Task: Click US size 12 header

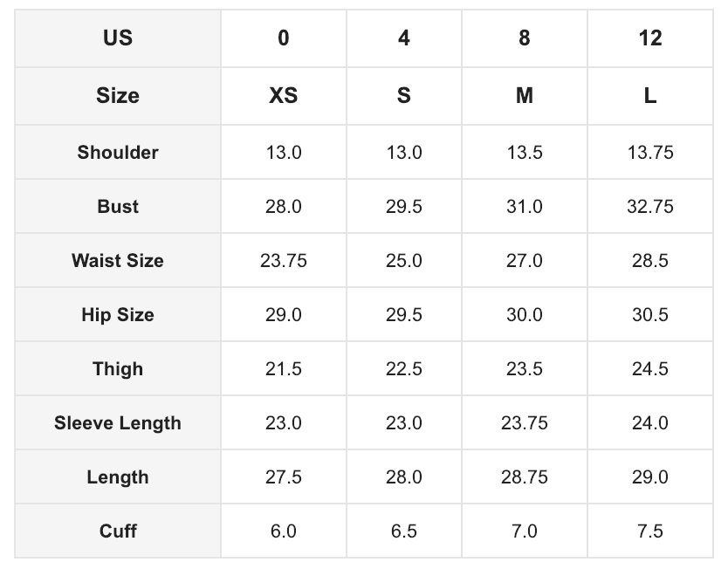Action: [x=650, y=38]
